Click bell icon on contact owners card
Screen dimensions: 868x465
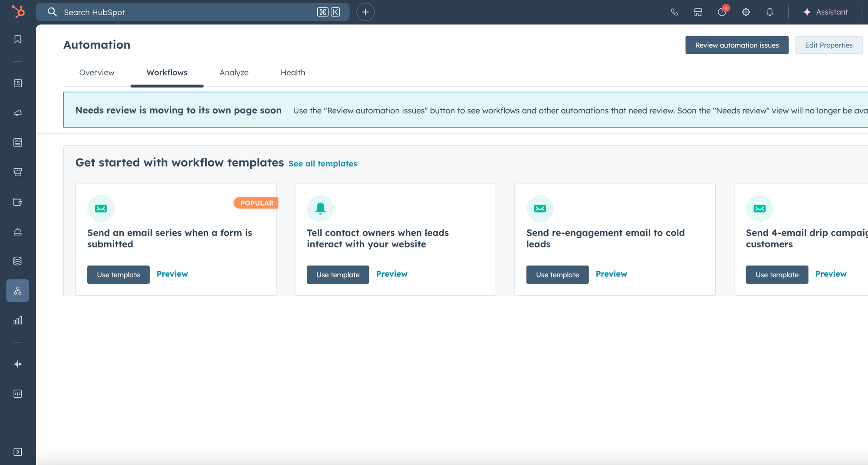point(320,209)
